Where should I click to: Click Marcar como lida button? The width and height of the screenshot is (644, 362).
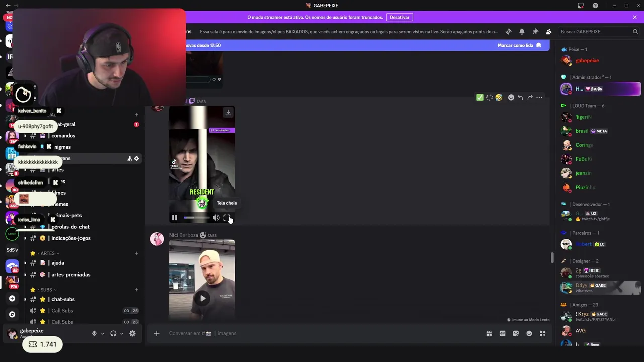click(519, 45)
